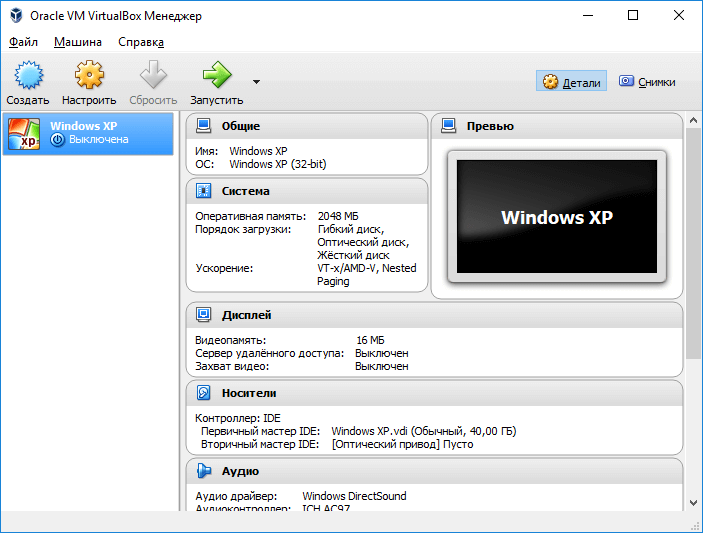Image resolution: width=703 pixels, height=533 pixels.
Task: Open the Аудио section header link
Action: [x=240, y=471]
